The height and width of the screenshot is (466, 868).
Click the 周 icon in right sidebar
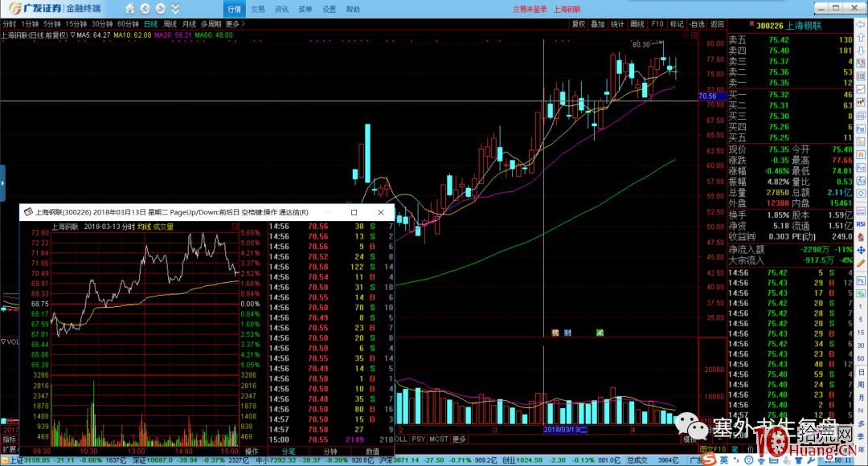click(x=861, y=385)
